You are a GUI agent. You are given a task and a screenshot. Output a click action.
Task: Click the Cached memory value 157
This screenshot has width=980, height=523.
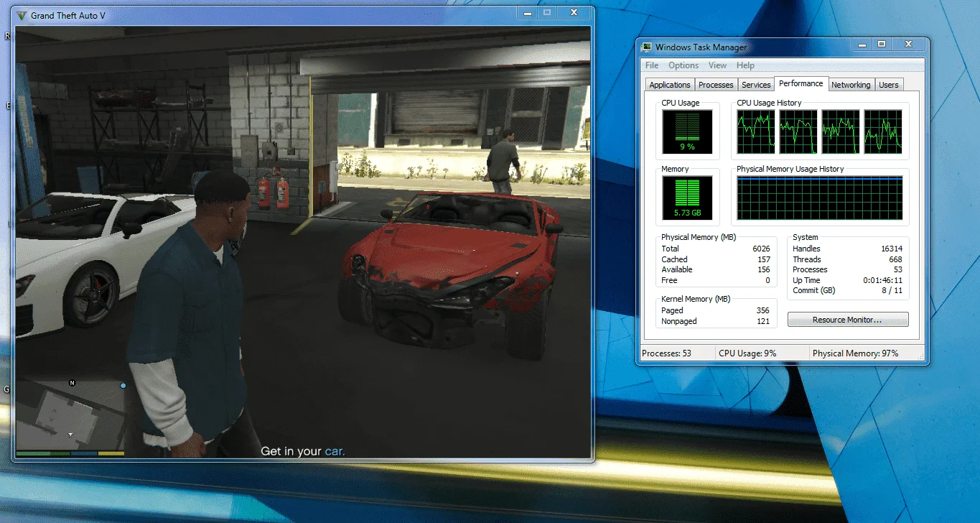coord(764,259)
